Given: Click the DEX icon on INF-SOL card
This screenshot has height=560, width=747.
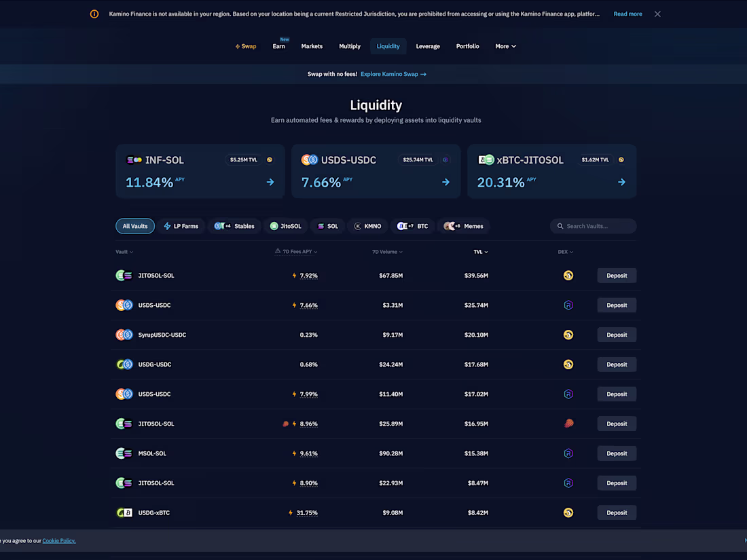Looking at the screenshot, I should (x=270, y=160).
